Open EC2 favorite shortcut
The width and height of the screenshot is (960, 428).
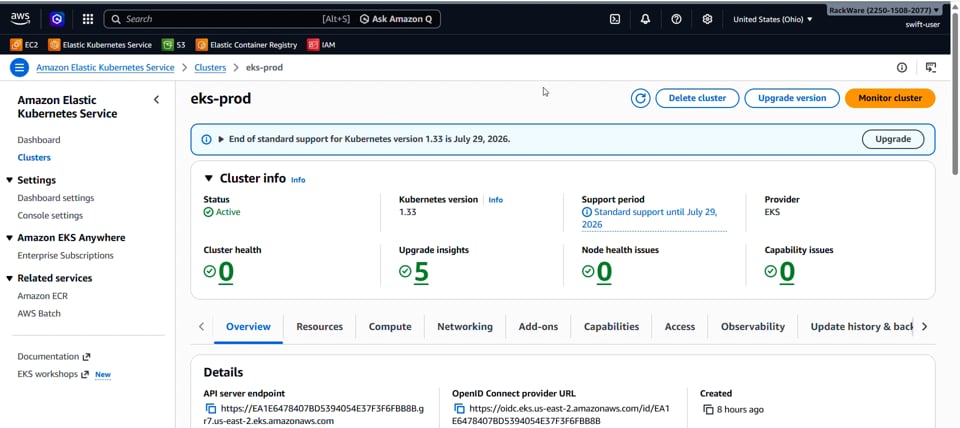tap(24, 45)
